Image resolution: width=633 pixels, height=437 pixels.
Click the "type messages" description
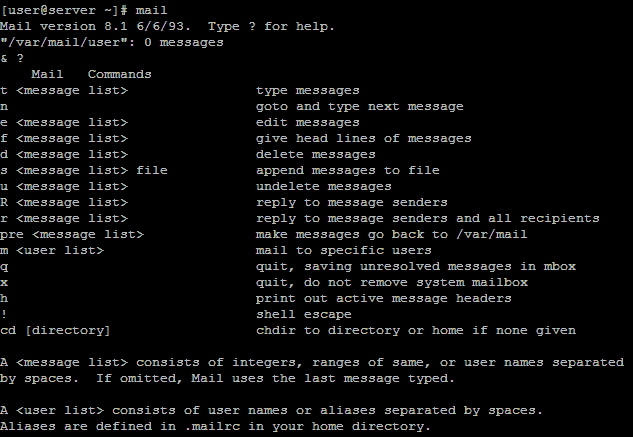(307, 90)
